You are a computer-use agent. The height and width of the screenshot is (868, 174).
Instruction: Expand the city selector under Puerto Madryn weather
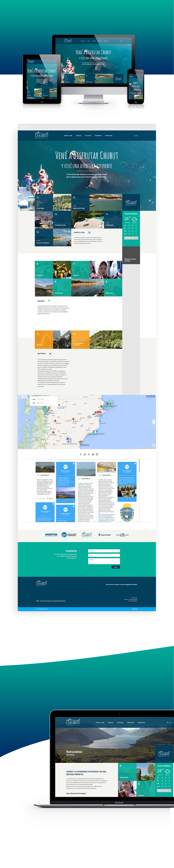pos(131,238)
